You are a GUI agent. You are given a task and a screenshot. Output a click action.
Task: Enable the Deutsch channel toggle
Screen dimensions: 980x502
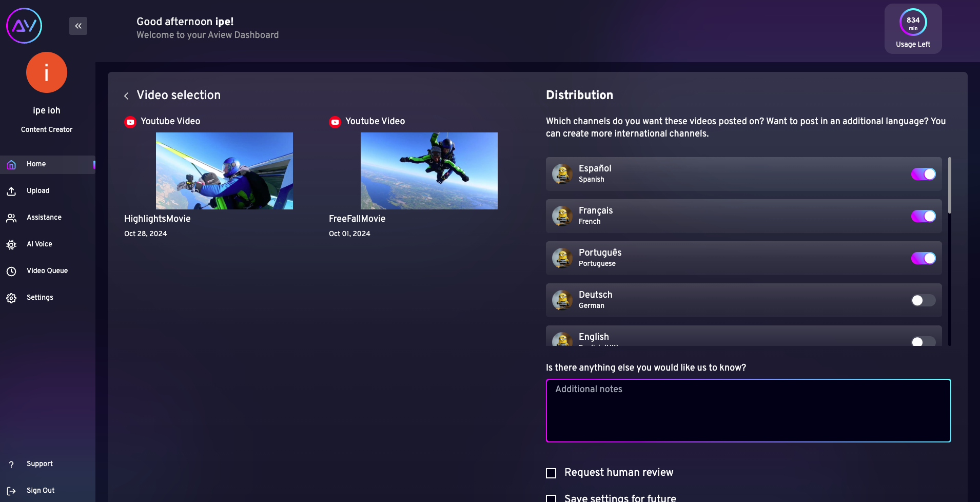tap(923, 300)
